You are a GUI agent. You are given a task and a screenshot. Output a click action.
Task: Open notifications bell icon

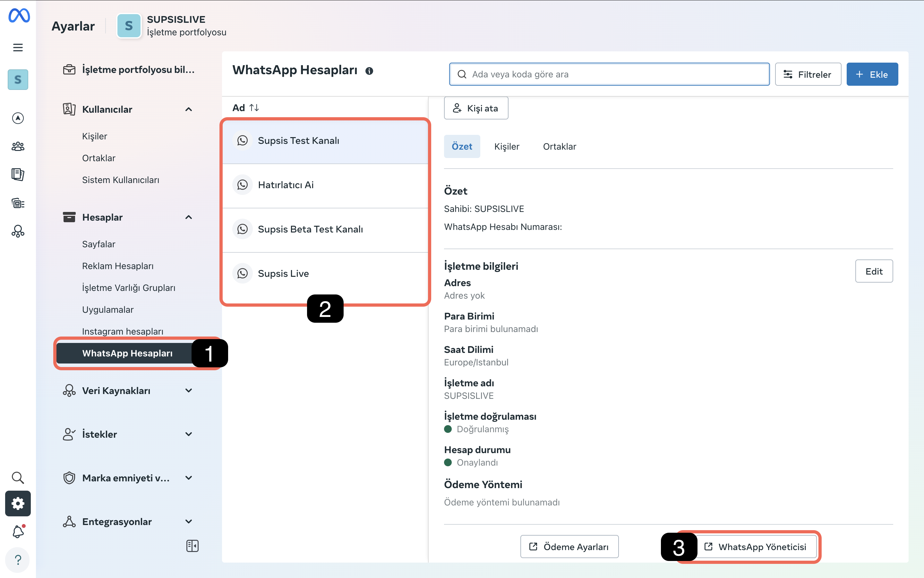18,531
